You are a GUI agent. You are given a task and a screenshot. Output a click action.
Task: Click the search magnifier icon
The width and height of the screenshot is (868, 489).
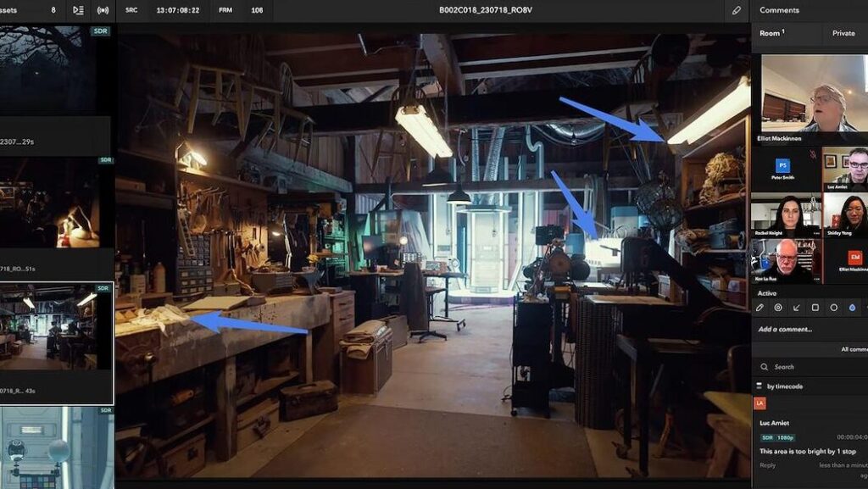click(x=764, y=367)
